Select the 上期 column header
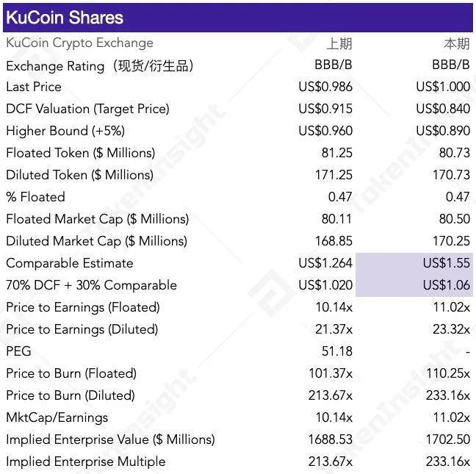 pos(339,44)
